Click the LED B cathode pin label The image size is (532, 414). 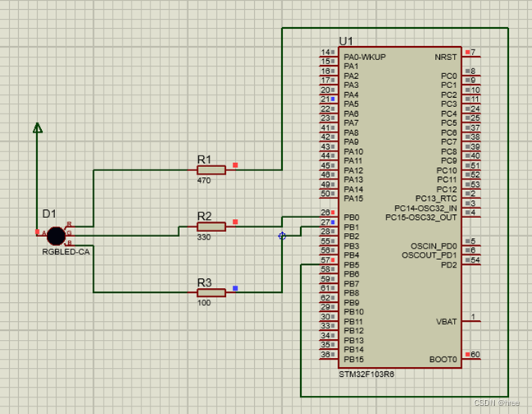pyautogui.click(x=69, y=243)
